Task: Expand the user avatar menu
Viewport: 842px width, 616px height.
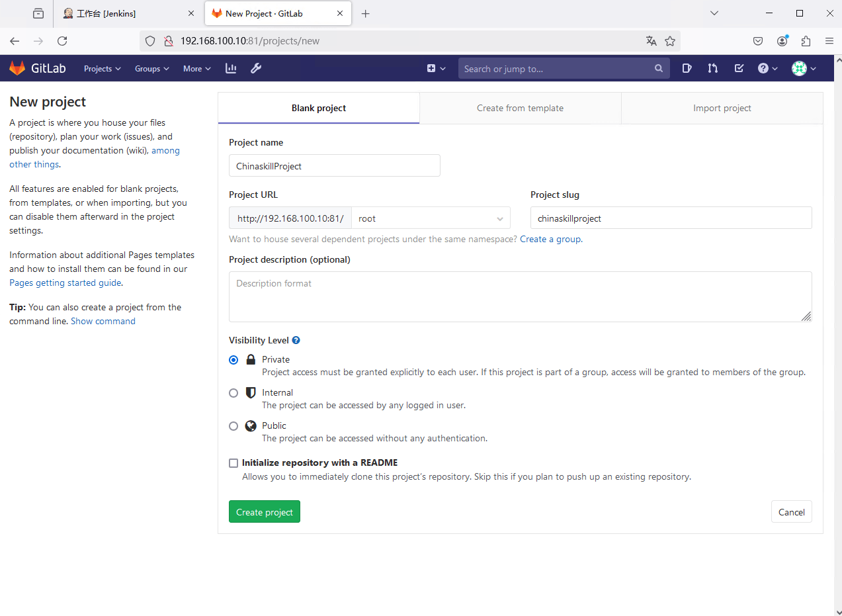Action: point(804,68)
